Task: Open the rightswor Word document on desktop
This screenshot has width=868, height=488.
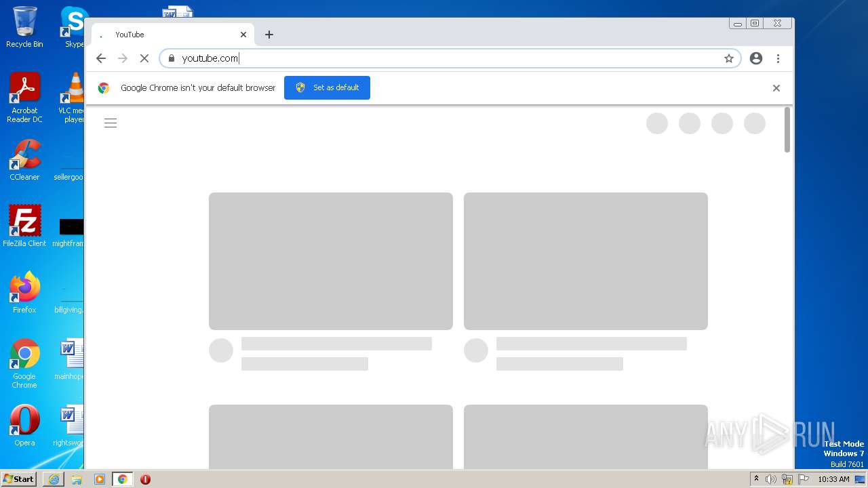Action: (68, 426)
